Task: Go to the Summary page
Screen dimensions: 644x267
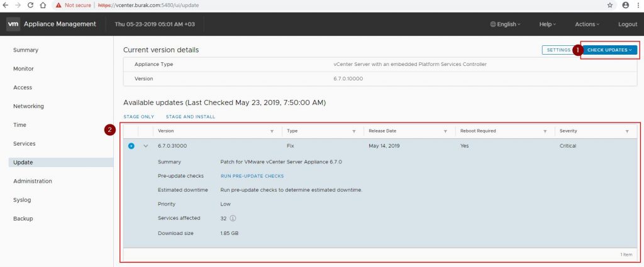Action: coord(25,50)
